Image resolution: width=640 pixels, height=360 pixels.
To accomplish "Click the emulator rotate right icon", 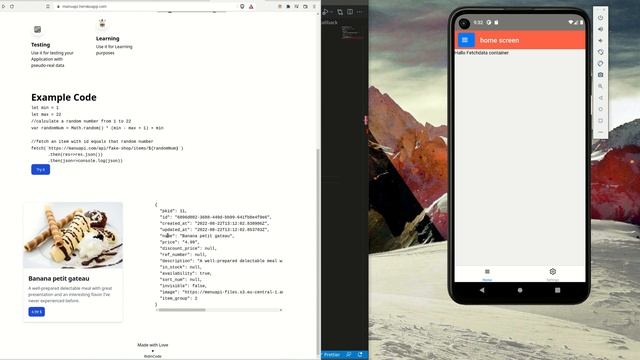I will coord(600,64).
